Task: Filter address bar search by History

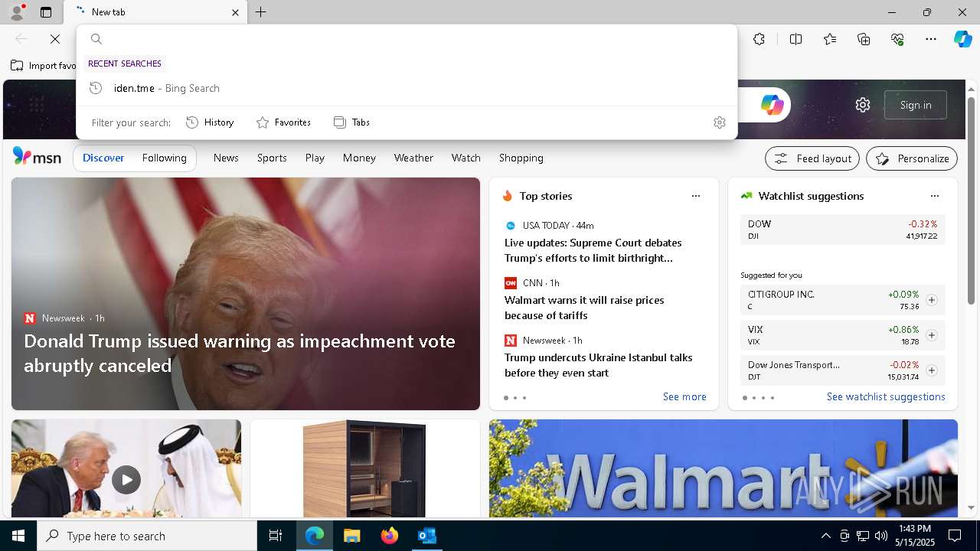Action: [210, 122]
